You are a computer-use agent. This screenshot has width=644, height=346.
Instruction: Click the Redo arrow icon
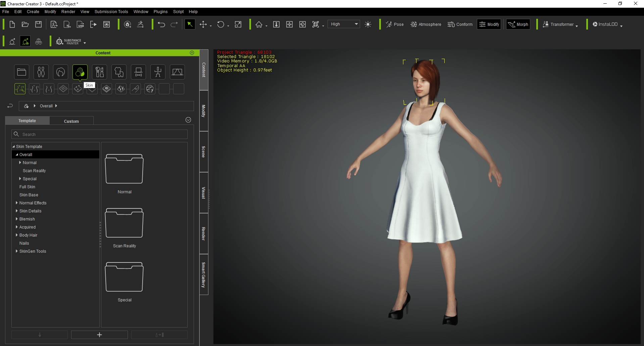[x=174, y=24]
